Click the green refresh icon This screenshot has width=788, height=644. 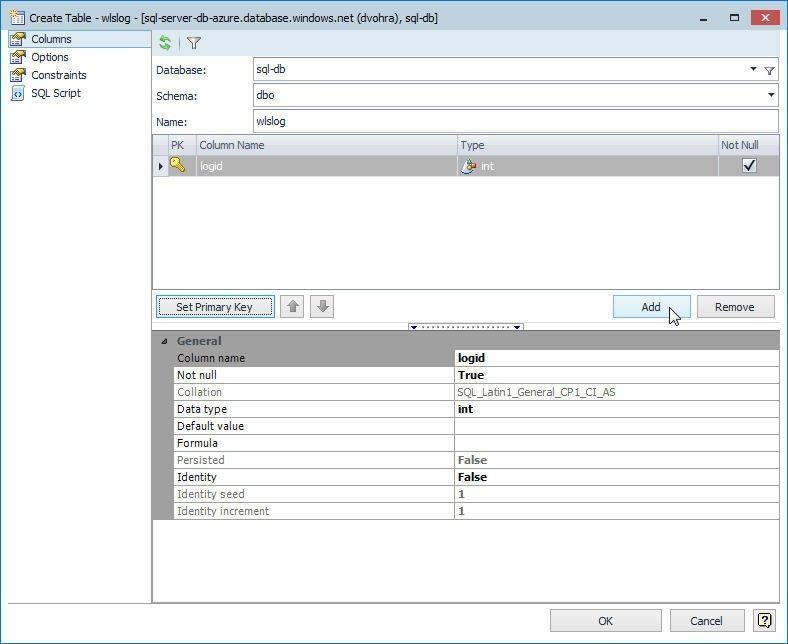point(165,43)
